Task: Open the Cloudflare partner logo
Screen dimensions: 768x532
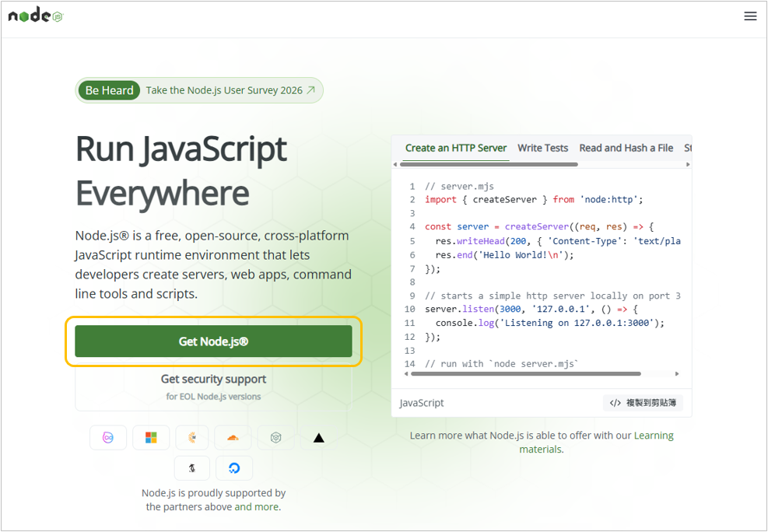Action: (x=233, y=438)
